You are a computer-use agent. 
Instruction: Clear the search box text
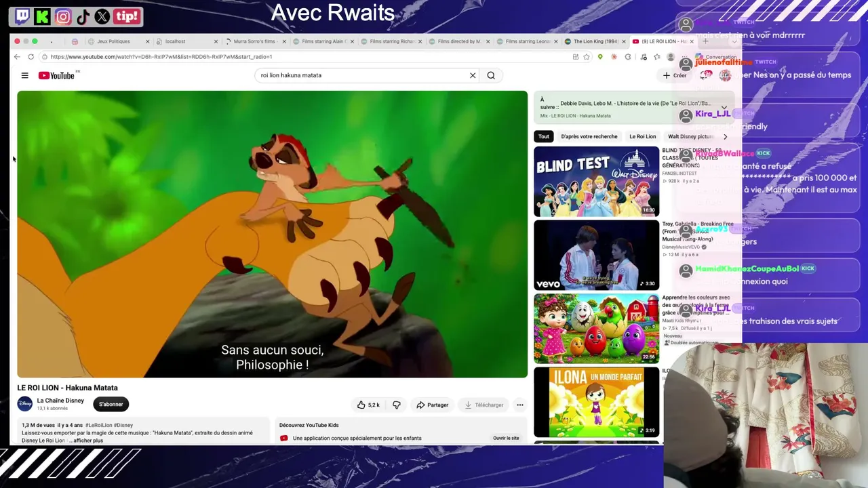(473, 75)
